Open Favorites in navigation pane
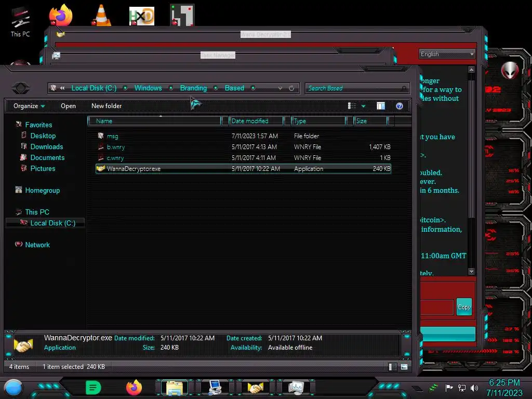Image resolution: width=532 pixels, height=399 pixels. 38,125
